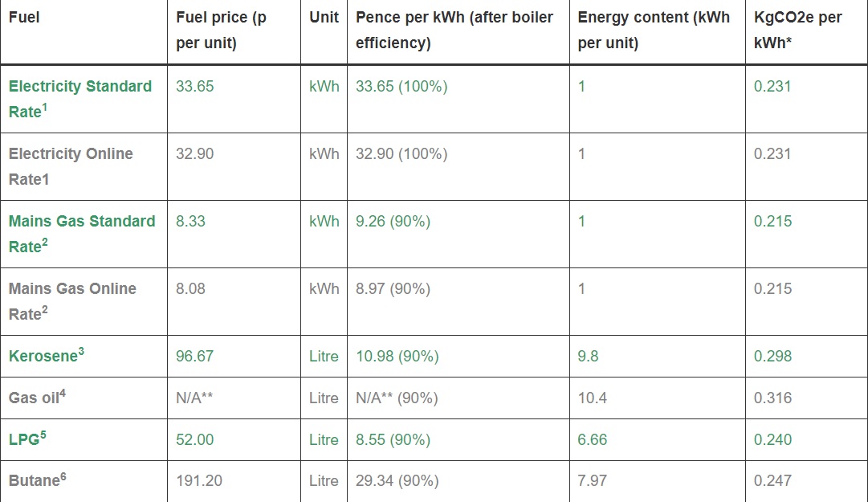Click the Mains Gas Standard Rate label
This screenshot has width=868, height=502.
click(x=82, y=233)
